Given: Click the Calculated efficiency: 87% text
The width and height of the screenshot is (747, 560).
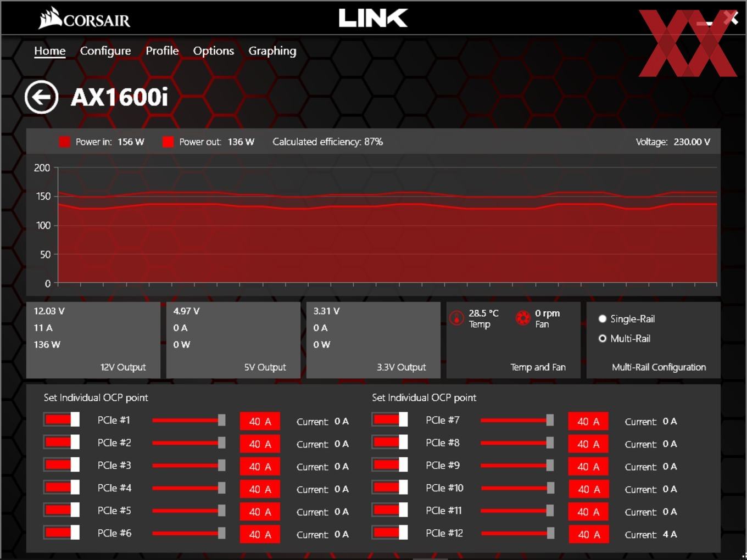Looking at the screenshot, I should click(328, 142).
